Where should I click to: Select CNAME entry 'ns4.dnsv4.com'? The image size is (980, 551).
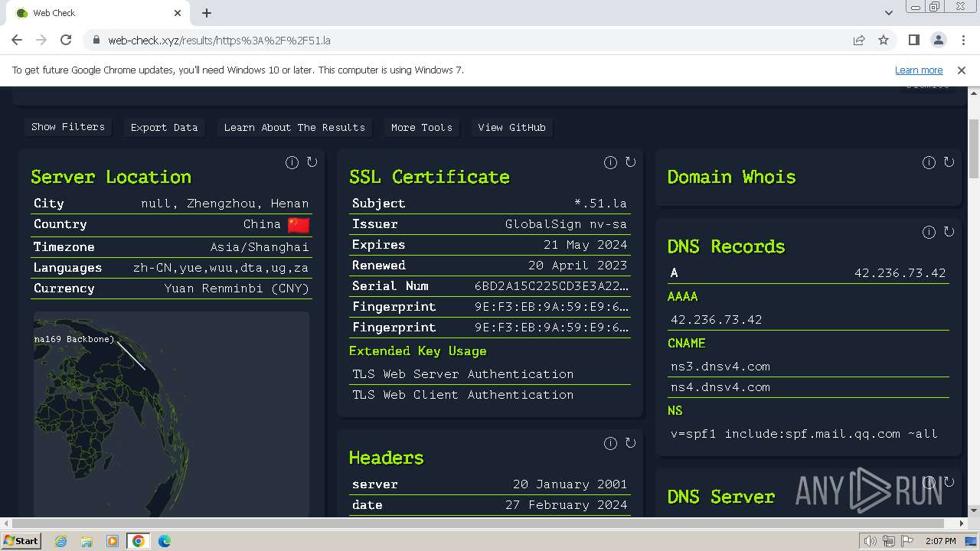(720, 387)
